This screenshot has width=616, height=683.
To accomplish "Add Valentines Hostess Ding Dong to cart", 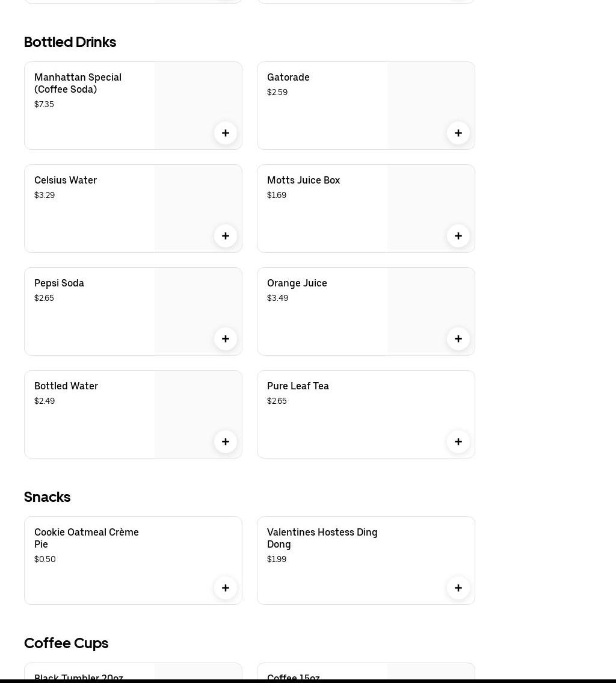I will pyautogui.click(x=458, y=588).
